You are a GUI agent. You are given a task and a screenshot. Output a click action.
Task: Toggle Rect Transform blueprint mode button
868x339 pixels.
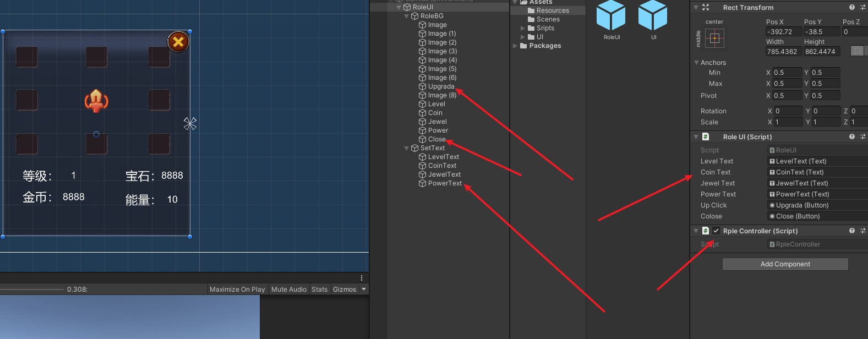click(x=858, y=51)
